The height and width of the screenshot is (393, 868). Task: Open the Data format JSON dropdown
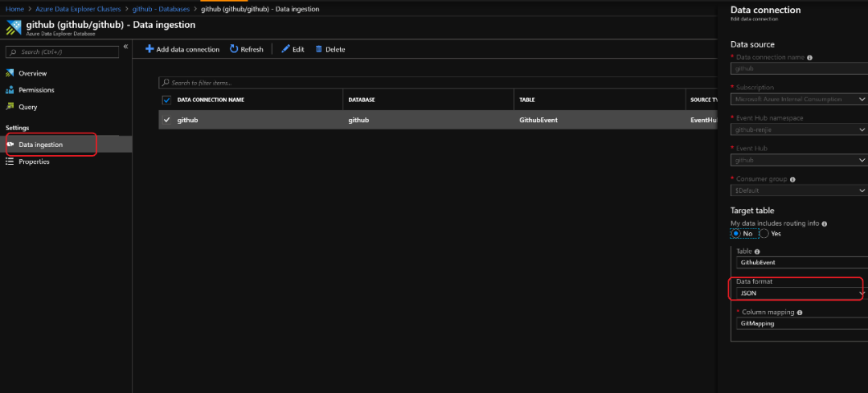pyautogui.click(x=800, y=294)
